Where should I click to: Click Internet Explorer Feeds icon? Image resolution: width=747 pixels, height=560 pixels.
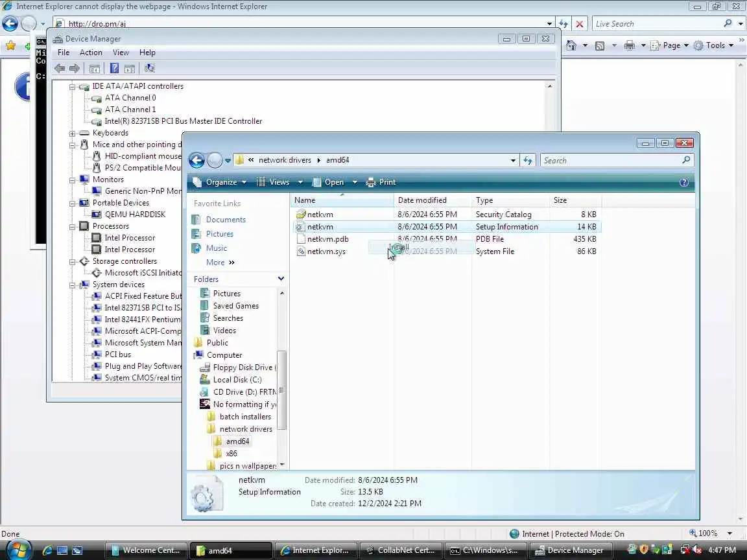(x=600, y=46)
